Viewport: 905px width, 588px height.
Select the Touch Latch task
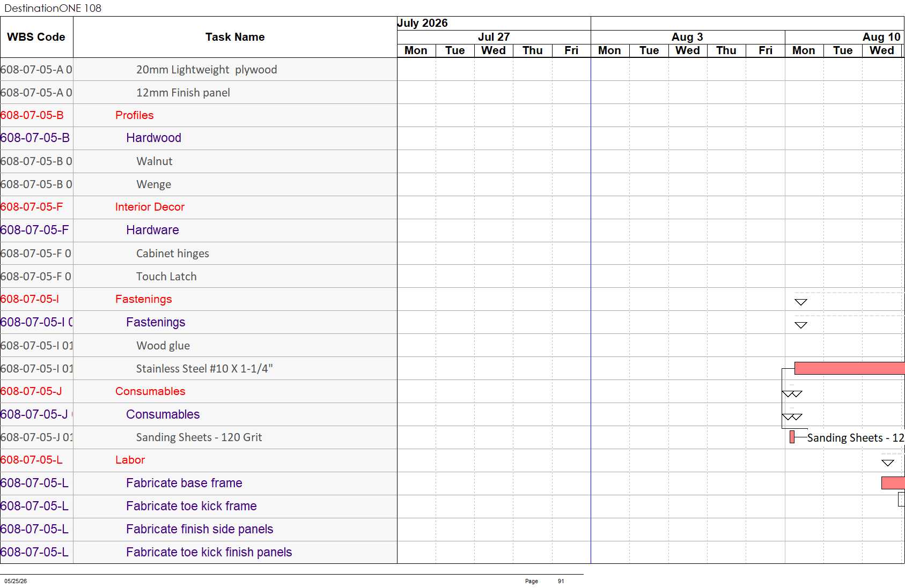(166, 277)
